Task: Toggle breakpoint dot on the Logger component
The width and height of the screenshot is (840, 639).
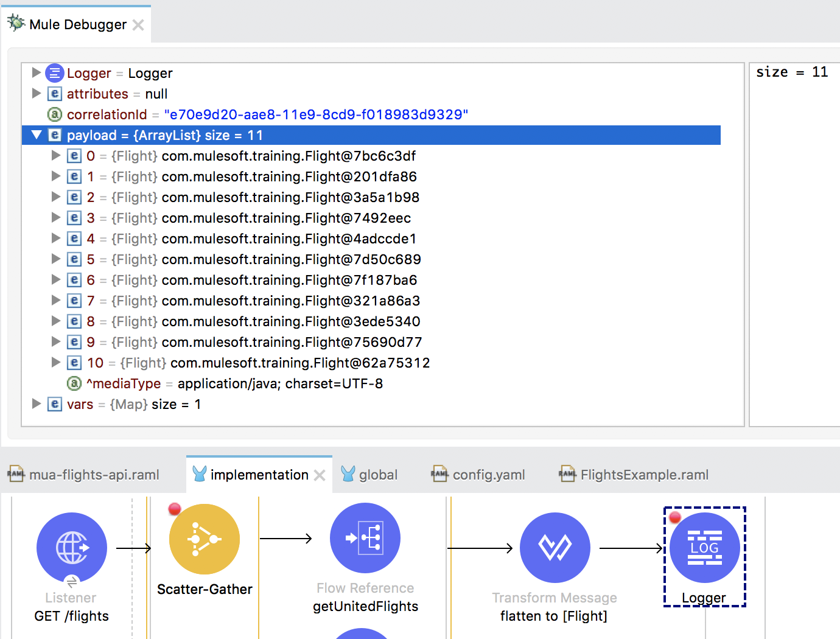Action: click(675, 518)
